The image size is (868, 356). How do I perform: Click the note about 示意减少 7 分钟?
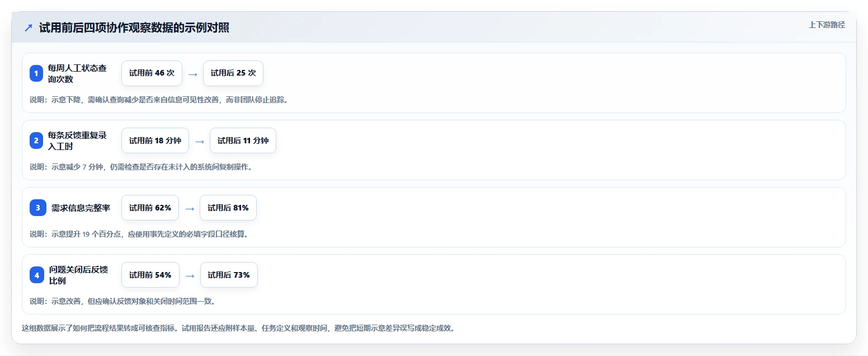click(x=141, y=167)
